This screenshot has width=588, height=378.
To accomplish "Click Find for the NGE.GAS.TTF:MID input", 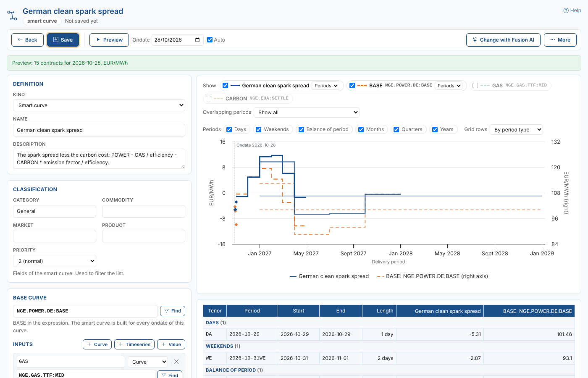I will click(170, 375).
